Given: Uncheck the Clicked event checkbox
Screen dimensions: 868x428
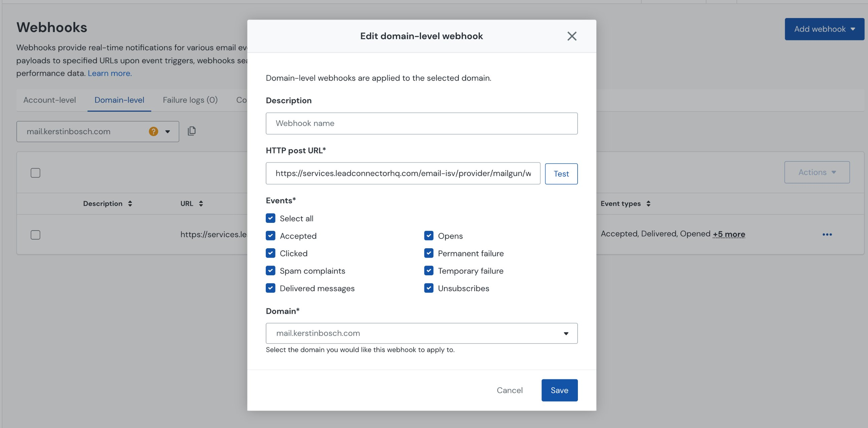Looking at the screenshot, I should pyautogui.click(x=270, y=253).
